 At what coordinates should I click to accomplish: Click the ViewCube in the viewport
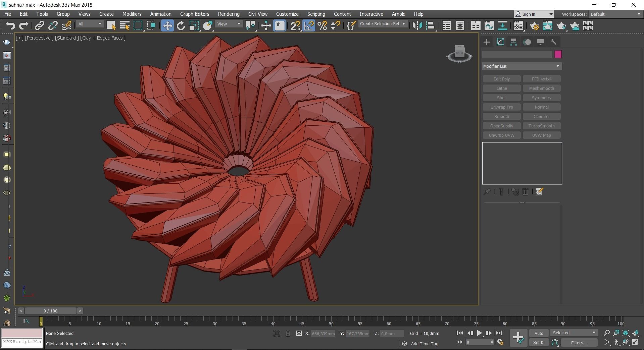click(459, 54)
